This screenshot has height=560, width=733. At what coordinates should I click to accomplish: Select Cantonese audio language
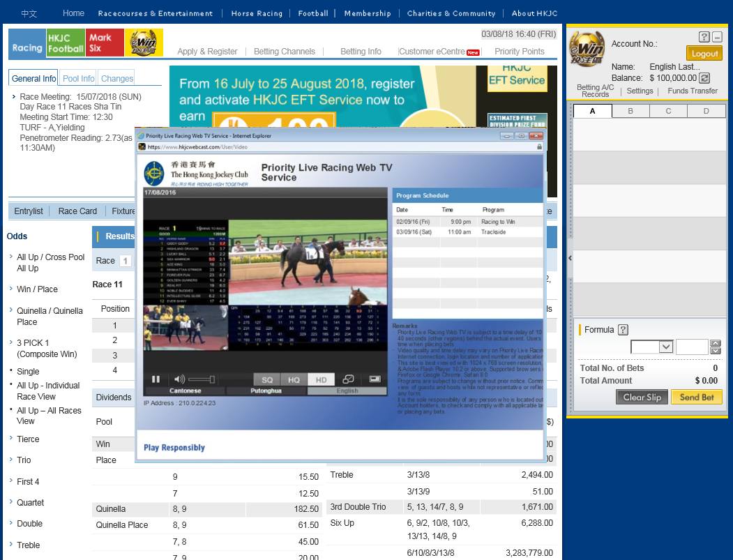tap(185, 391)
